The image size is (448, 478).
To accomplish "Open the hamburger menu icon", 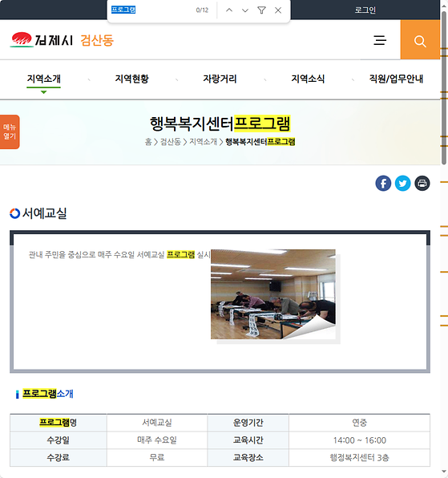I will pyautogui.click(x=380, y=40).
